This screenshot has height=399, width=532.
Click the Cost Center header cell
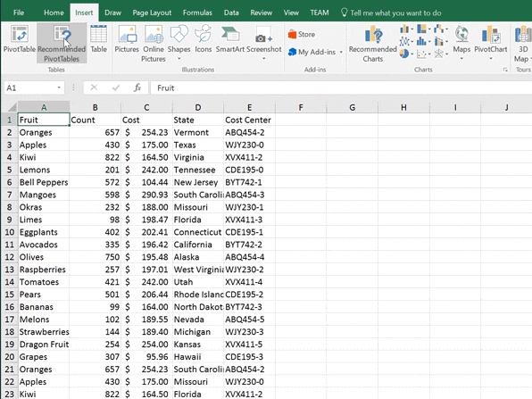(x=249, y=120)
